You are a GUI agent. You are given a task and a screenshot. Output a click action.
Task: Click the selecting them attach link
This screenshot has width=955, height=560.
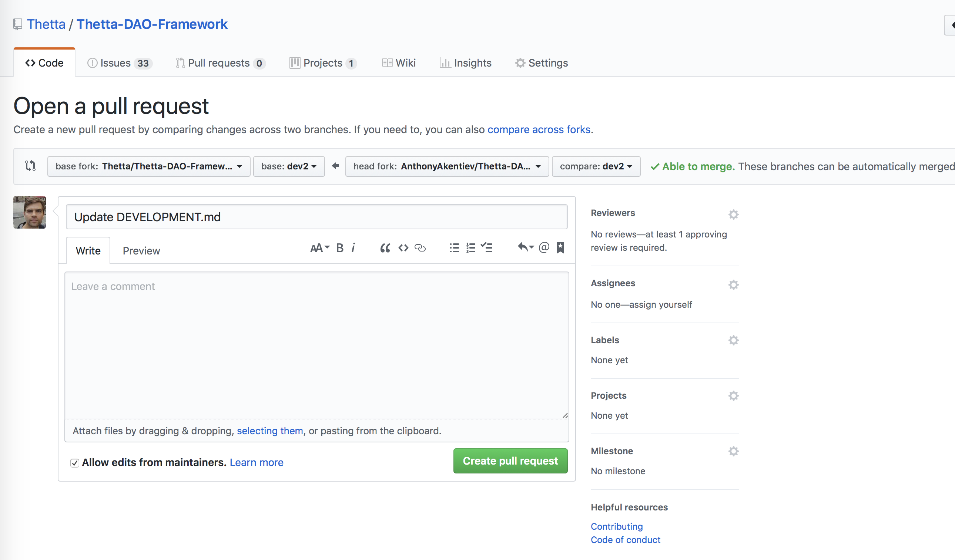(x=270, y=431)
